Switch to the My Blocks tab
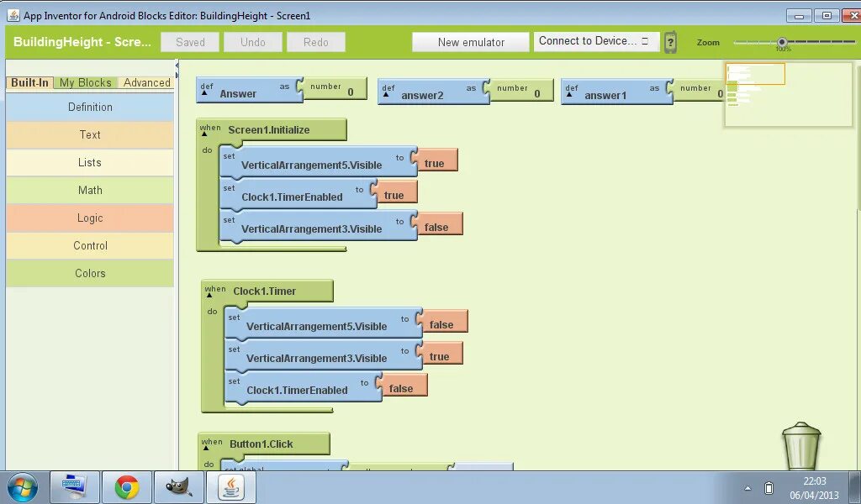861x504 pixels. tap(86, 83)
